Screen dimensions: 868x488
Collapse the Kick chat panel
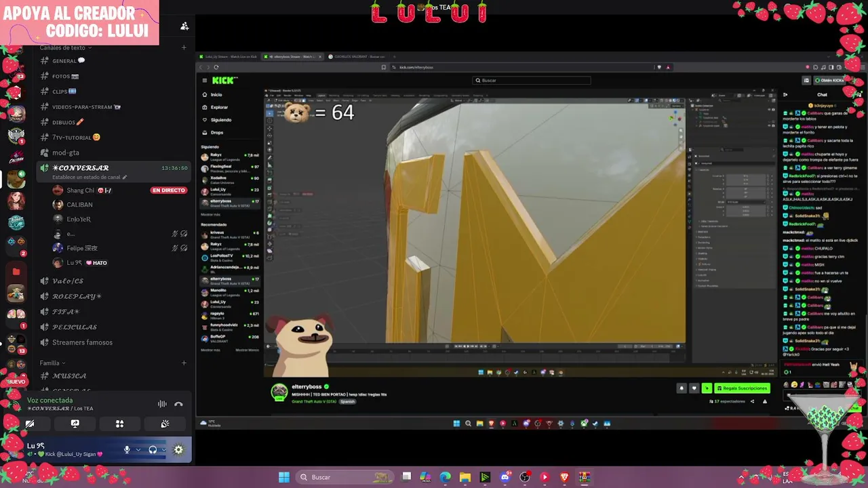785,95
